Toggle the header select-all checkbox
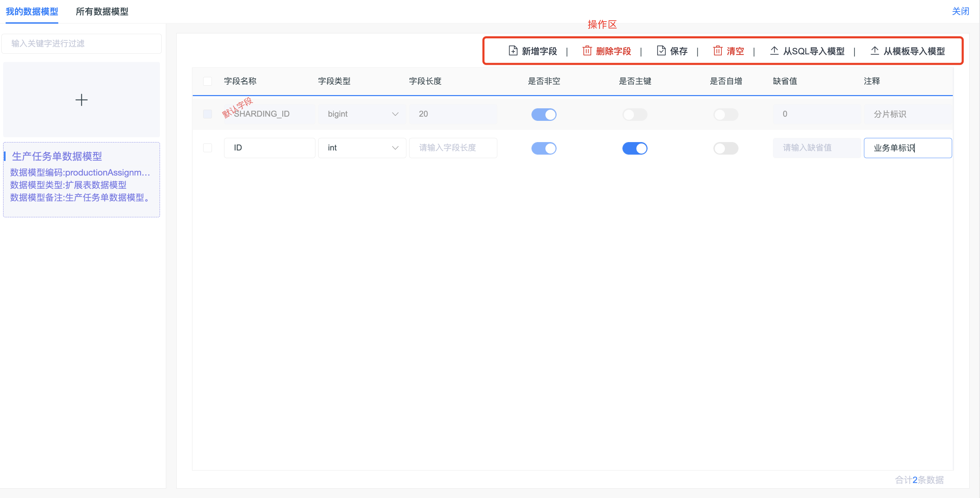 tap(207, 81)
